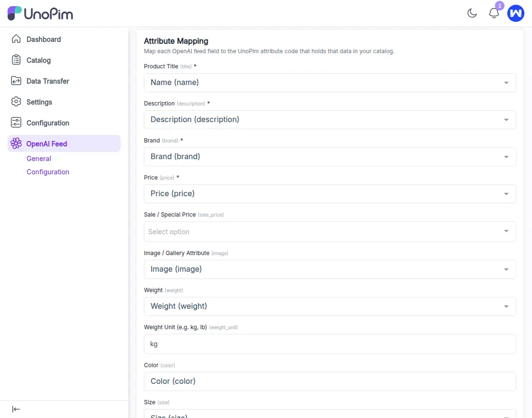Open the Configuration sliders icon
Screen dimensions: 532x418
[16, 123]
